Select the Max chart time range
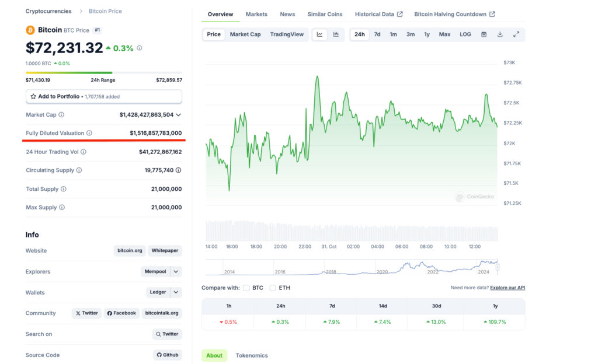598x364 pixels. tap(444, 34)
